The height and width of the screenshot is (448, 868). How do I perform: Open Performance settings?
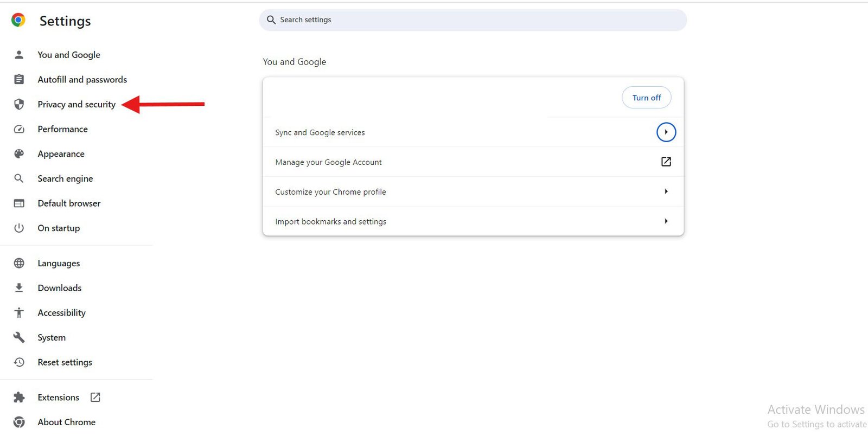[x=63, y=129]
